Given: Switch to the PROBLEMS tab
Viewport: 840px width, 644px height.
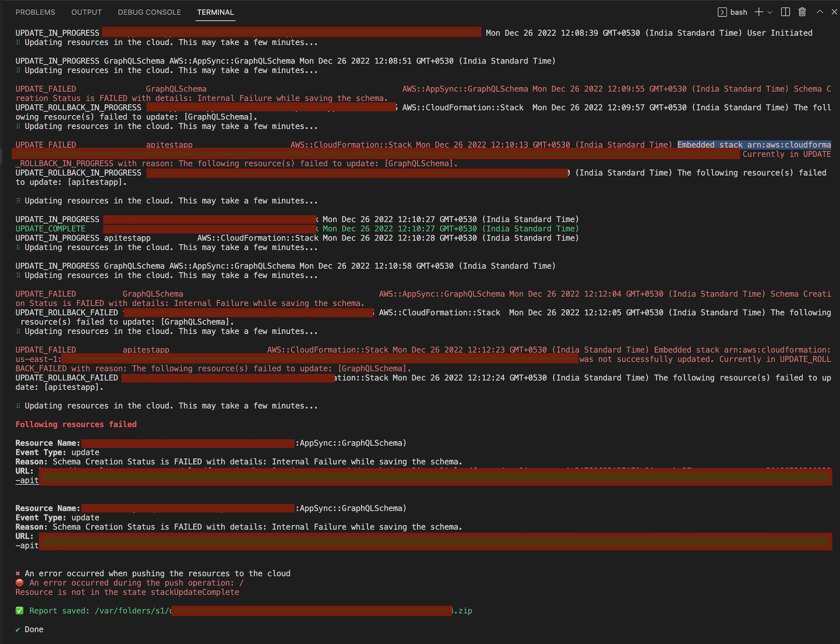Looking at the screenshot, I should (x=35, y=12).
